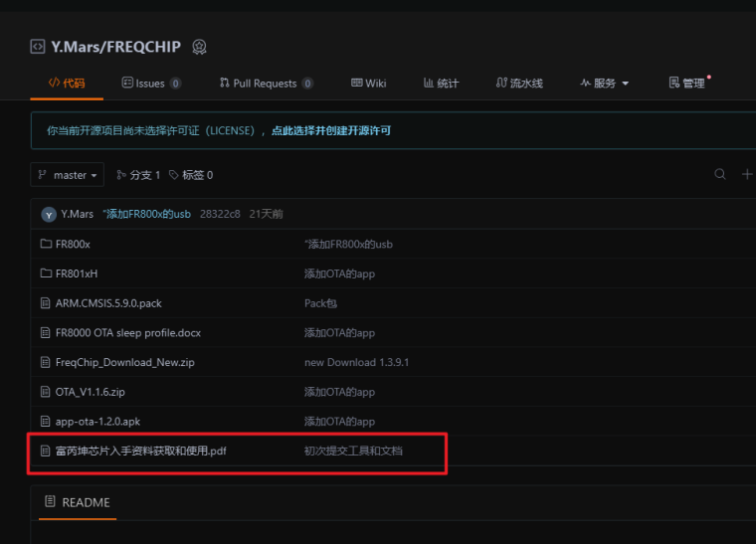
Task: Open the 流水线 pipeline tab
Action: [x=518, y=84]
